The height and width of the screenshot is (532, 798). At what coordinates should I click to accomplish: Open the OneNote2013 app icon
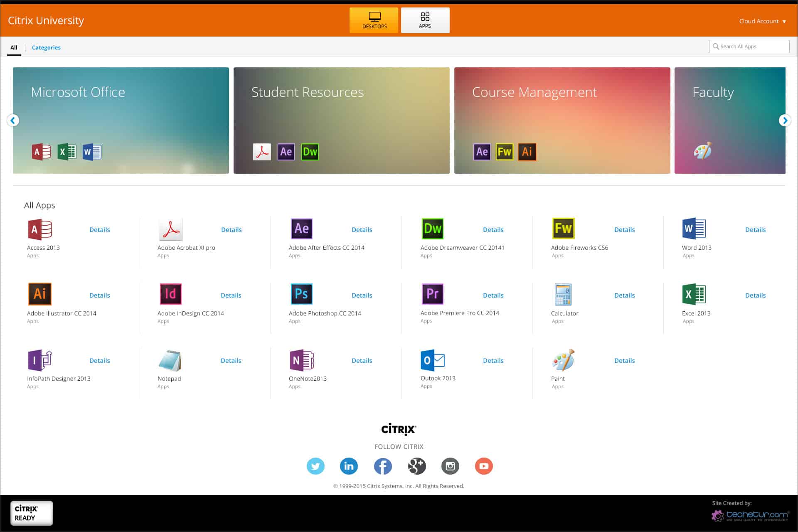click(302, 360)
